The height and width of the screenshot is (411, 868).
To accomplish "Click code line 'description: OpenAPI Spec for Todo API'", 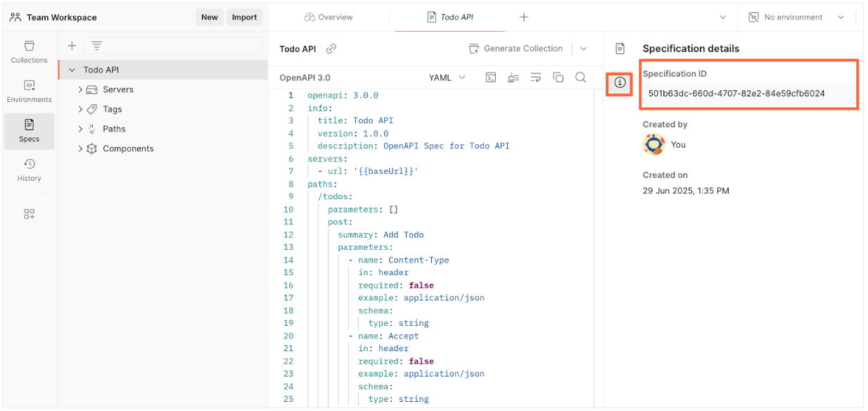I will pos(413,146).
